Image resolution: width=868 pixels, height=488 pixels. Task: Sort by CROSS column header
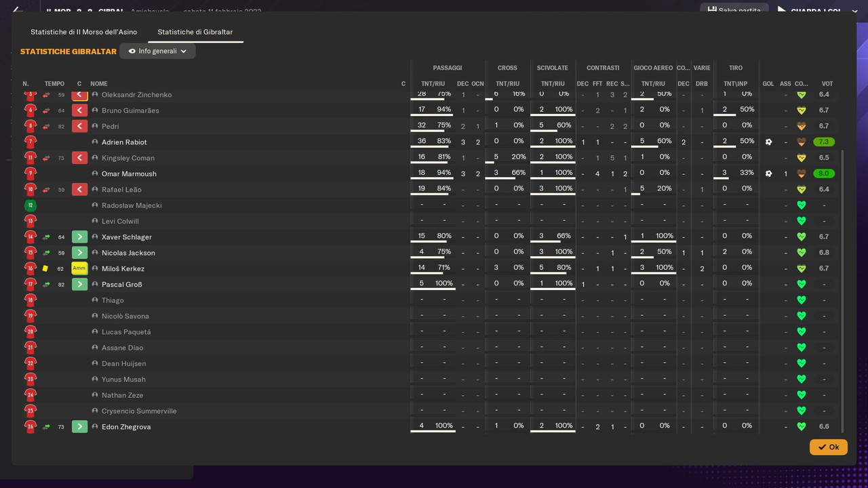(x=507, y=68)
